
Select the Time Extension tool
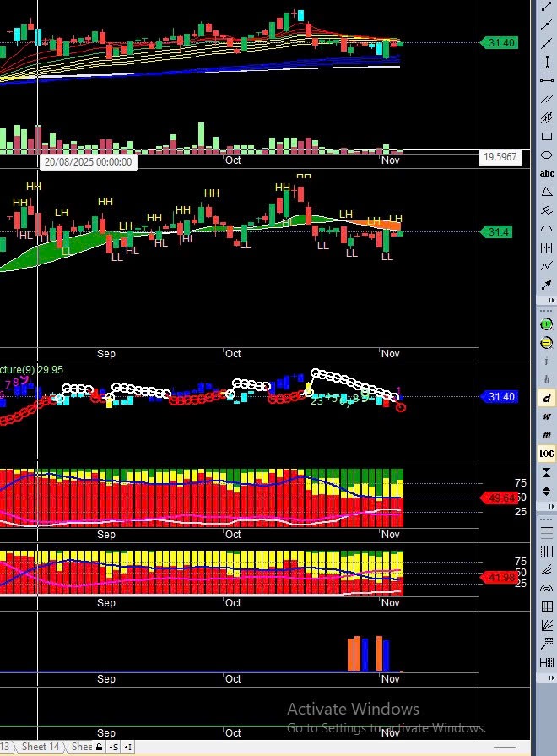(546, 662)
